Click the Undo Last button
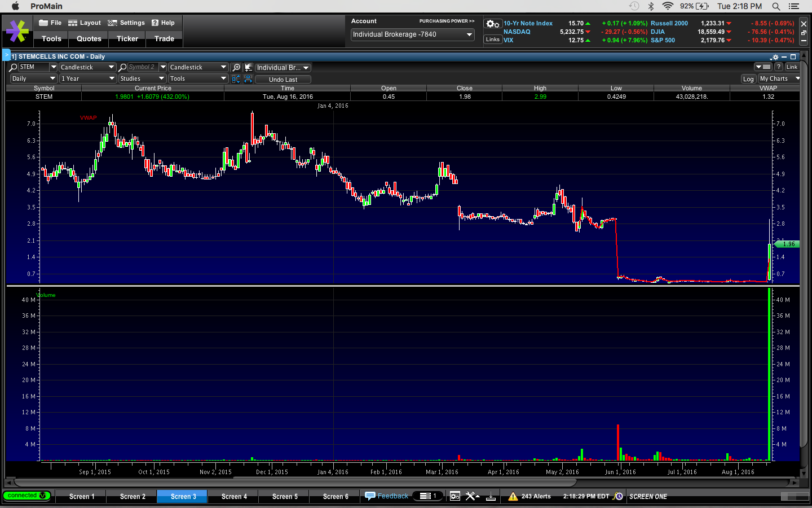 283,80
